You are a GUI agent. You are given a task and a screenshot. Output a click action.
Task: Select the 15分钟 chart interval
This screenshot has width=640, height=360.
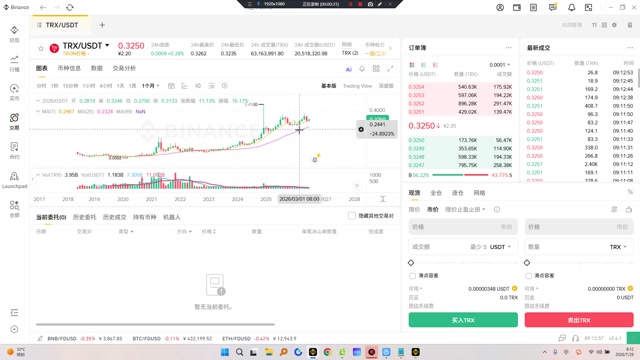[71, 86]
